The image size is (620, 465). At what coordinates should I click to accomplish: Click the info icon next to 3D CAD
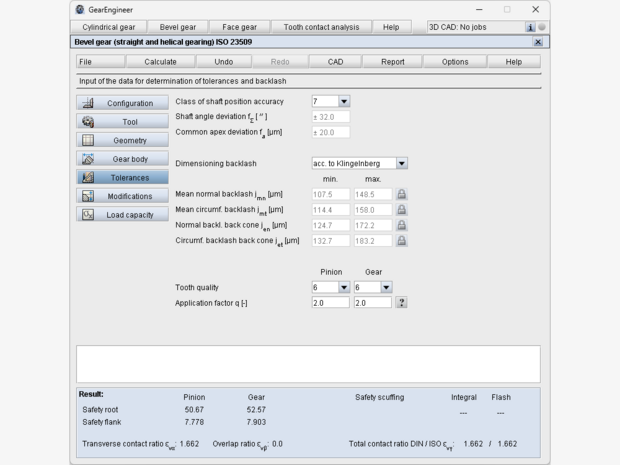point(530,27)
